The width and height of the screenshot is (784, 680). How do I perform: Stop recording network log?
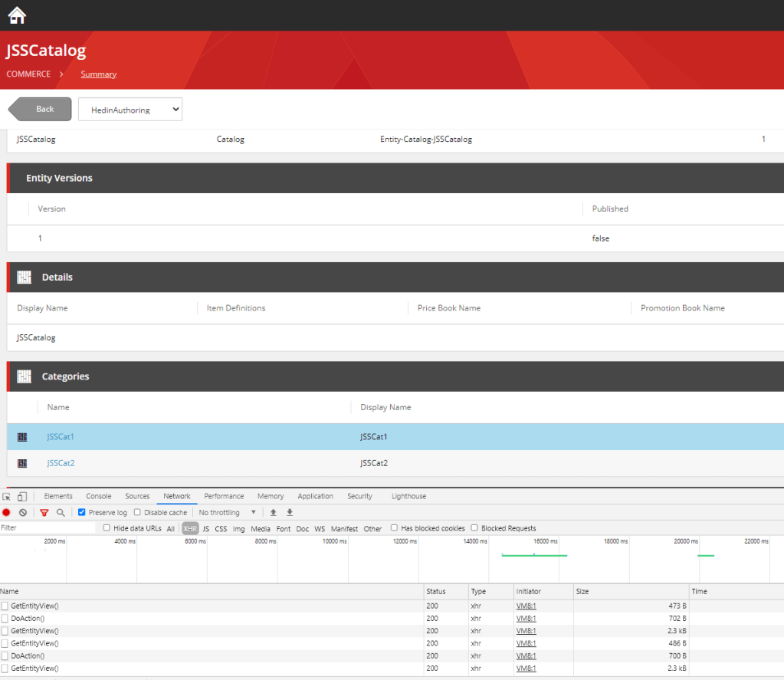[6, 513]
